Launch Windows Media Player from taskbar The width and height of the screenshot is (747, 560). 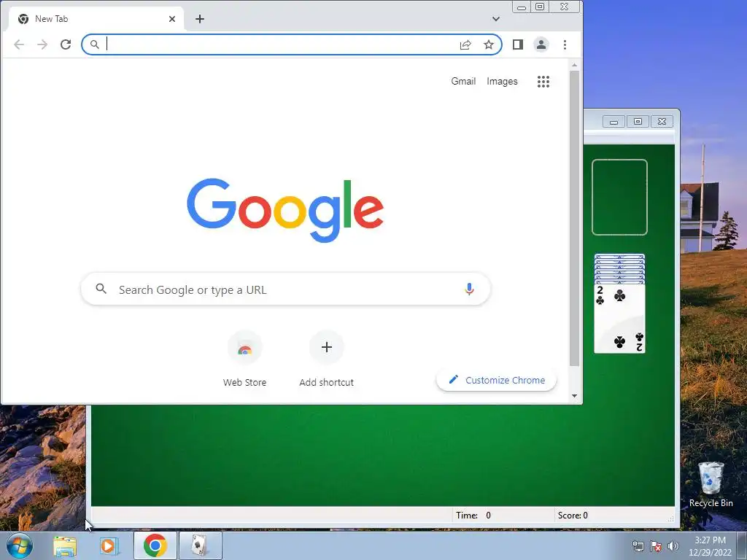tap(109, 545)
